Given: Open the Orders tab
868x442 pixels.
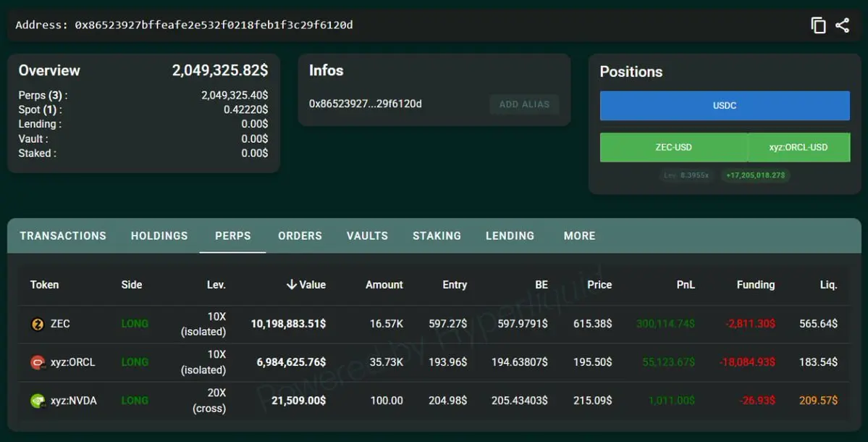Looking at the screenshot, I should click(x=300, y=236).
